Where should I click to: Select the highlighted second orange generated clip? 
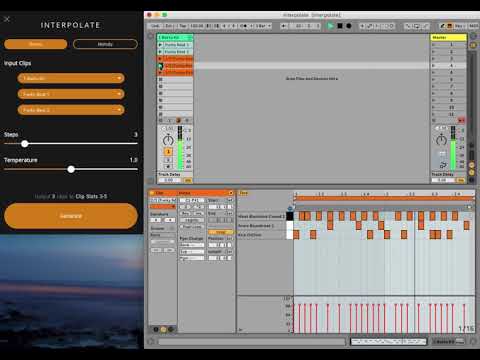click(178, 66)
